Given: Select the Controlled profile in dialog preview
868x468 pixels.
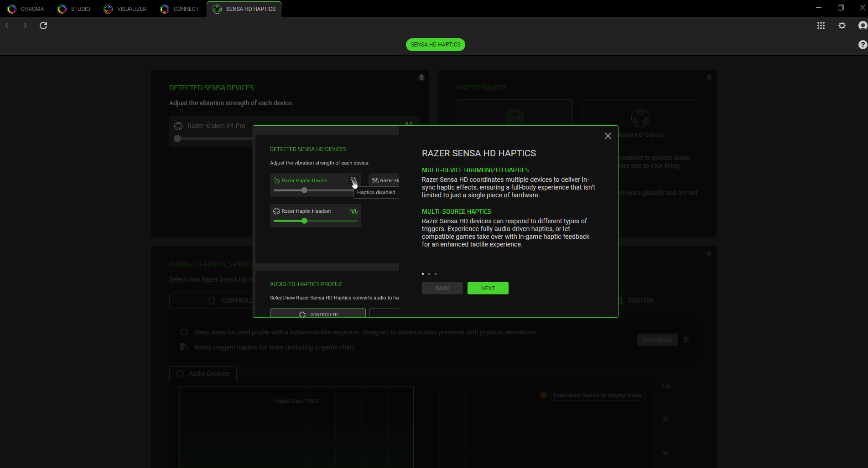Looking at the screenshot, I should [x=318, y=314].
